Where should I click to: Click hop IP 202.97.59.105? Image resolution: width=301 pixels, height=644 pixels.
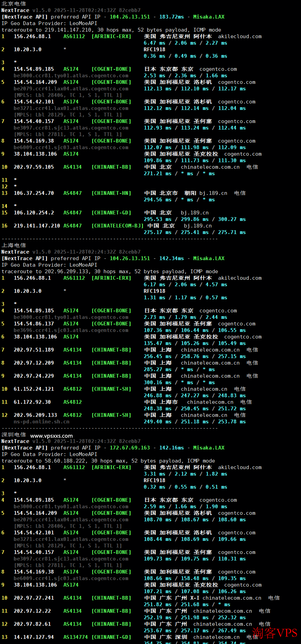[x=34, y=167]
